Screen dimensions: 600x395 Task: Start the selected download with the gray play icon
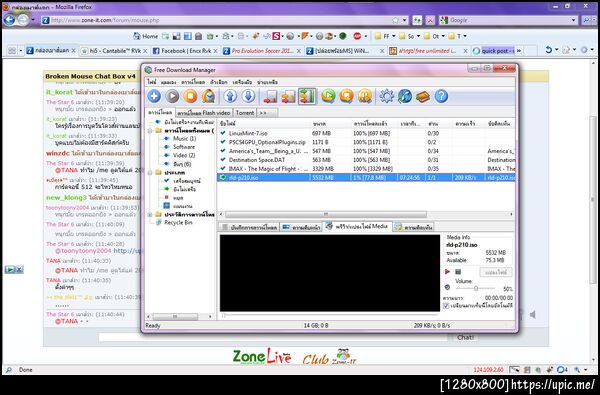click(x=172, y=96)
